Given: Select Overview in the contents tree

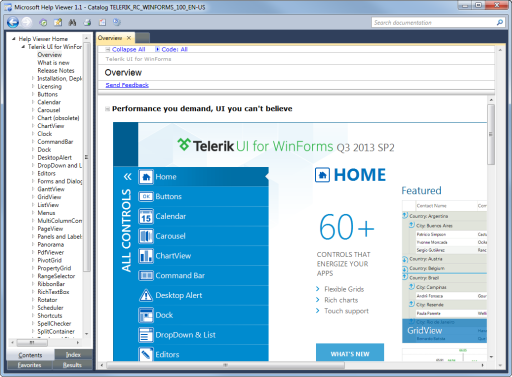Looking at the screenshot, I should pos(50,55).
